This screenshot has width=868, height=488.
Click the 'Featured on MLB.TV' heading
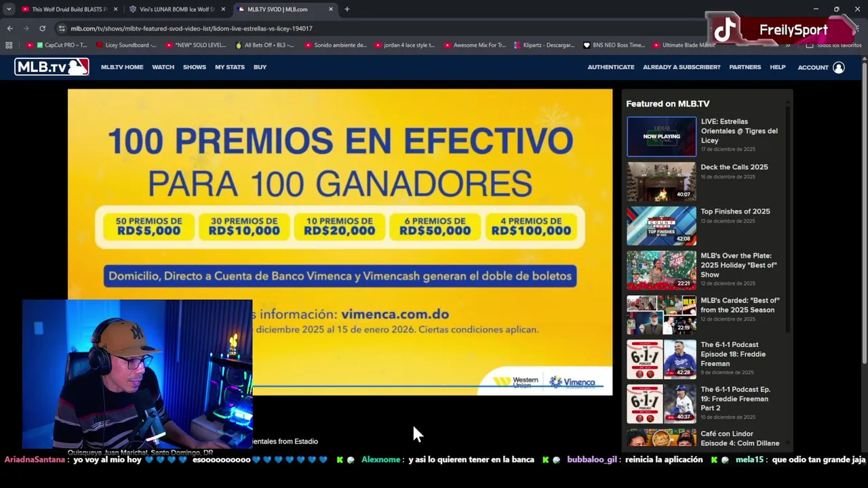pyautogui.click(x=668, y=104)
